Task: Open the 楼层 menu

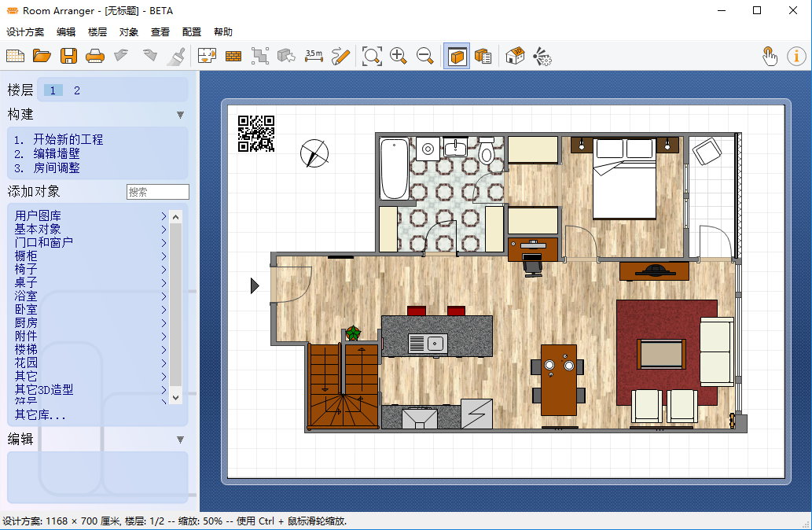Action: click(x=97, y=32)
